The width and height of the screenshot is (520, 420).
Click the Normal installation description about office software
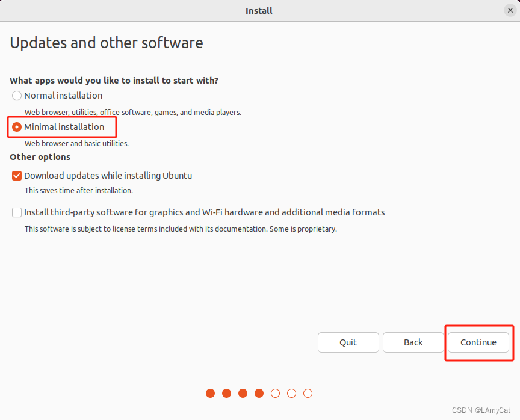pyautogui.click(x=133, y=113)
